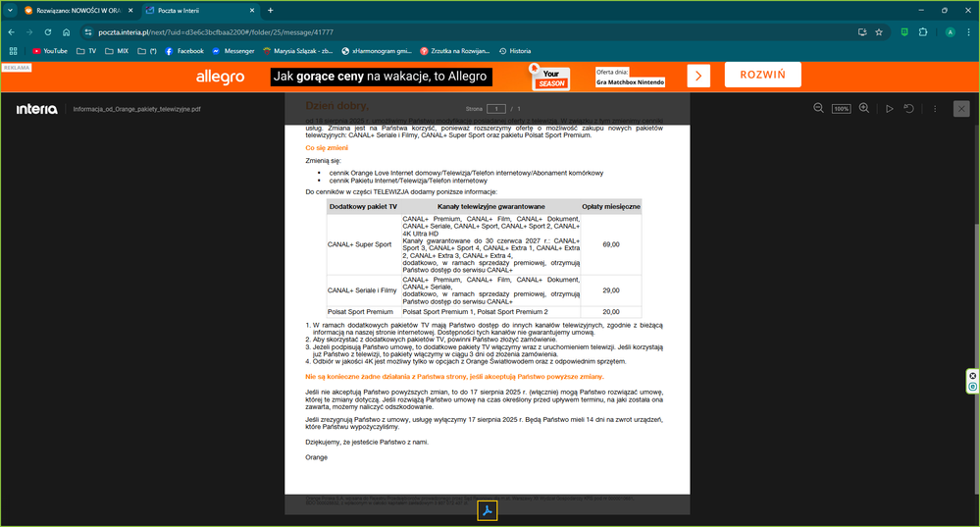980x527 pixels.
Task: Zoom out the PDF viewer
Action: pyautogui.click(x=818, y=108)
